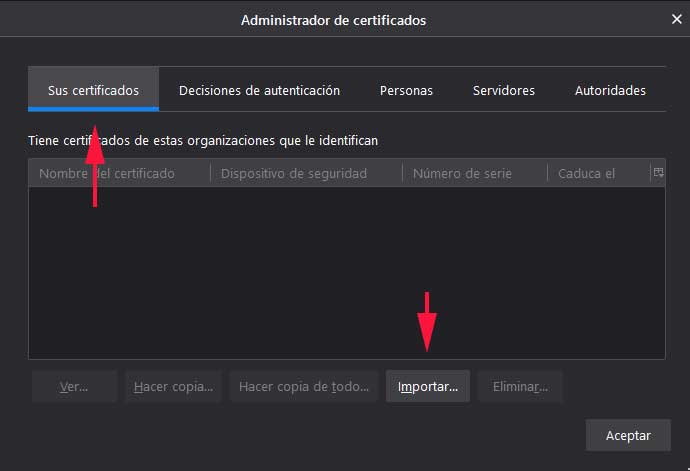Sort by Caduca el column
Image resolution: width=690 pixels, height=471 pixels.
tap(598, 173)
